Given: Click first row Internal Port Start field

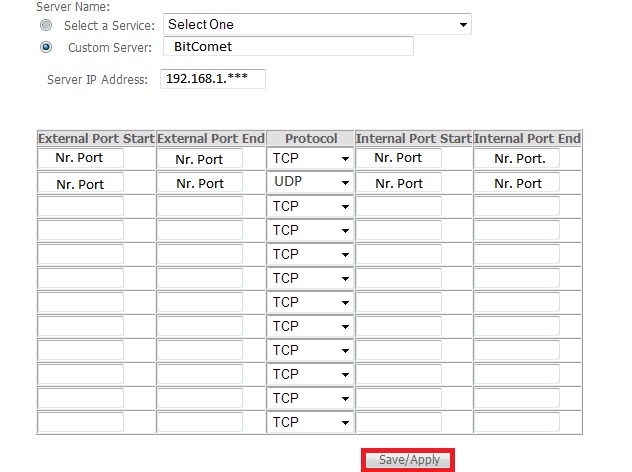Looking at the screenshot, I should (399, 158).
